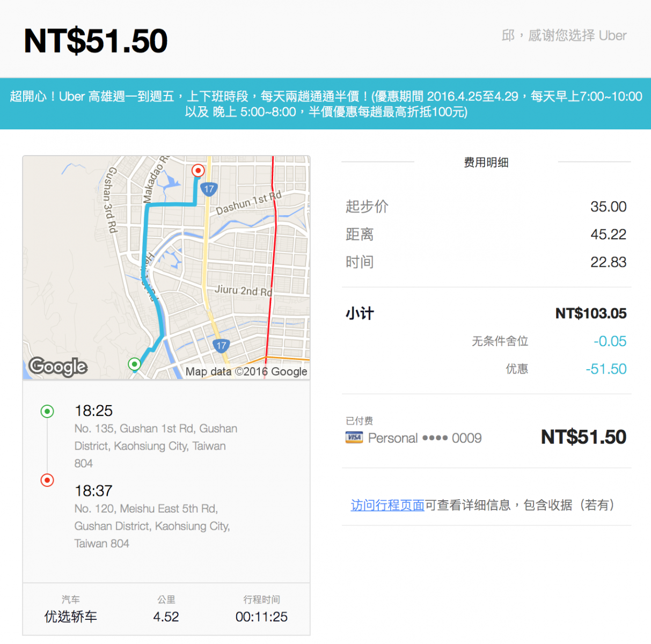Click the red drop-off pin on the map
The height and width of the screenshot is (644, 651).
click(x=198, y=171)
